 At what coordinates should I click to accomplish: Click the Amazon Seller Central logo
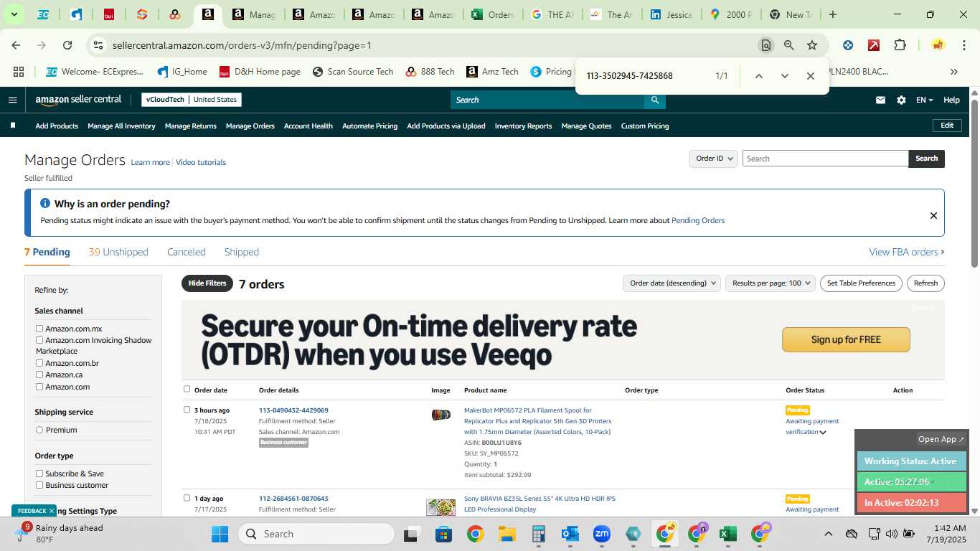pos(78,100)
